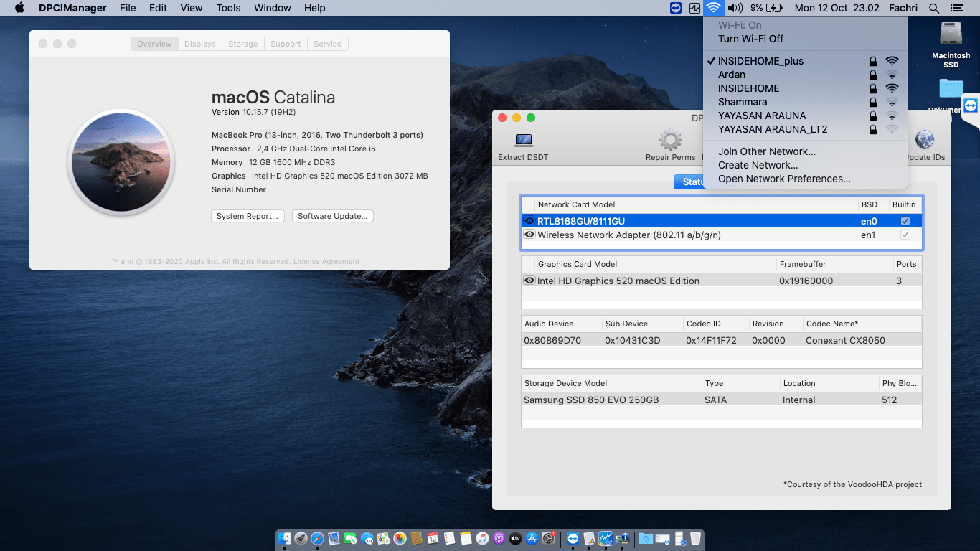Viewport: 980px width, 551px height.
Task: Open Trash from the Dock
Action: click(x=695, y=538)
